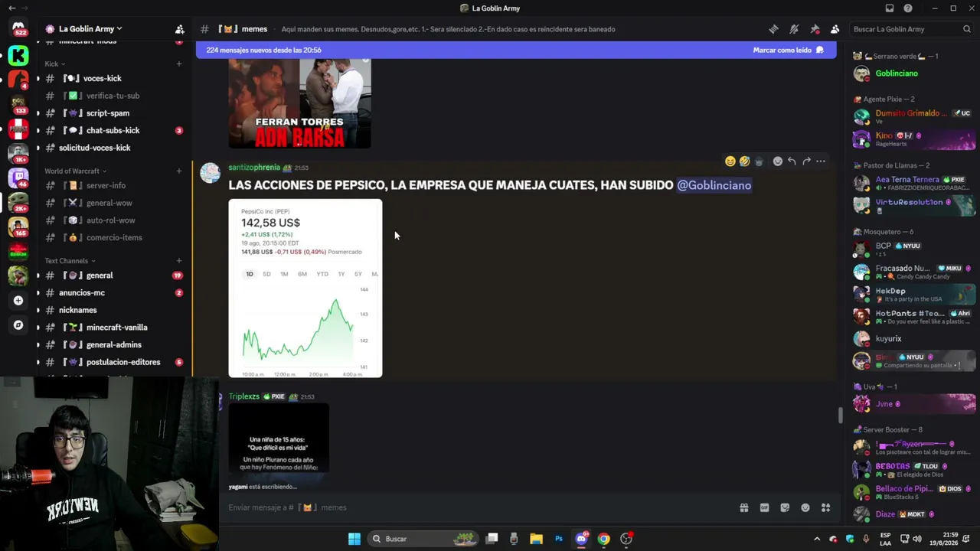980x551 pixels.
Task: Reply to santizophrenia's message via arrow icon
Action: 792,161
